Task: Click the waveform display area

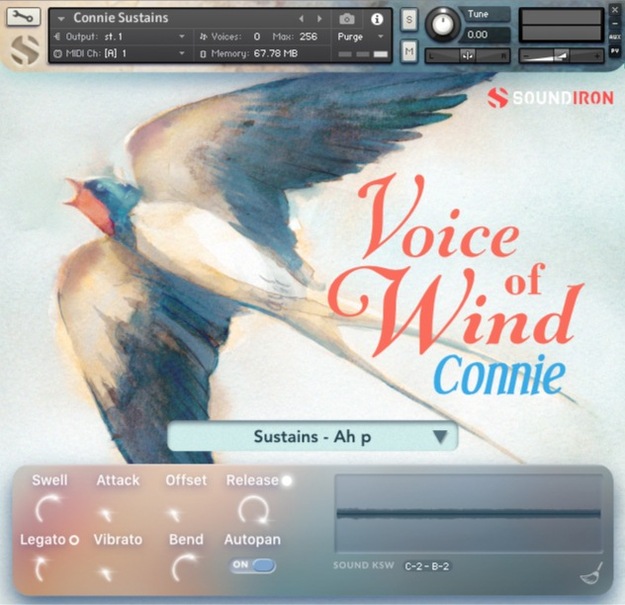Action: click(469, 513)
